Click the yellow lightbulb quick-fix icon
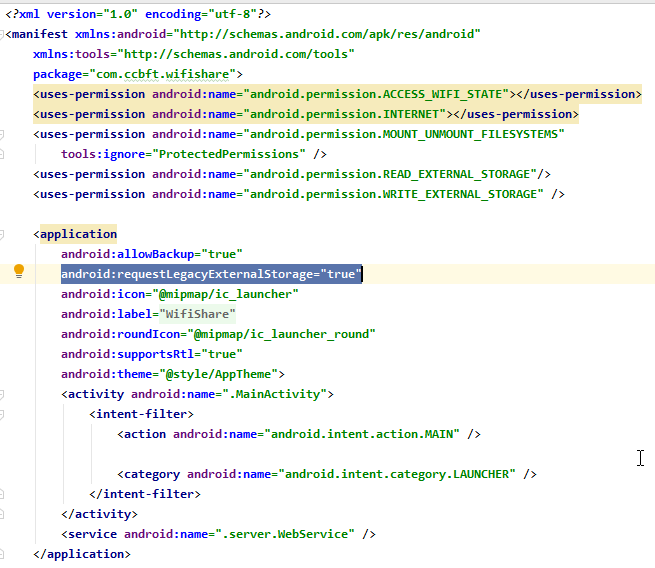 19,271
